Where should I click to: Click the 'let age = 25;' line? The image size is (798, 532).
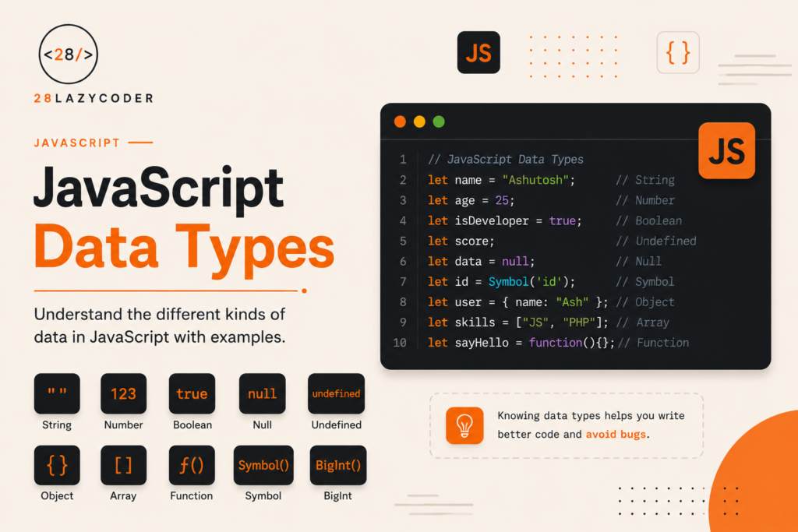coord(471,200)
